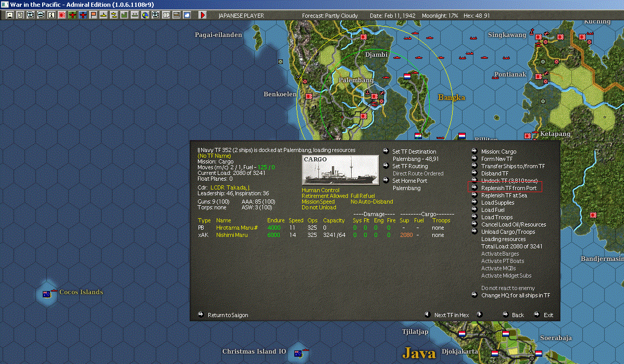Click Form New TF
Image resolution: width=624 pixels, height=364 pixels.
click(x=497, y=159)
